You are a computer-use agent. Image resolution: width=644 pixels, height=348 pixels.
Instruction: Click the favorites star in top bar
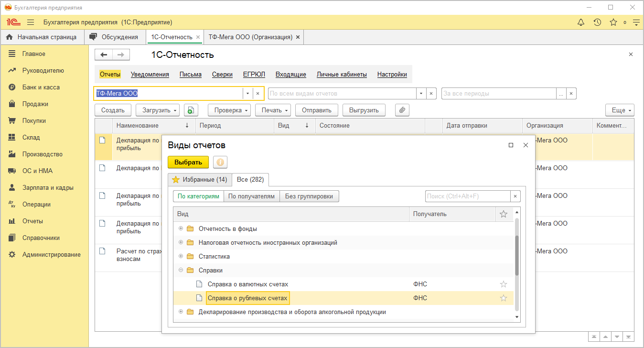tap(613, 22)
